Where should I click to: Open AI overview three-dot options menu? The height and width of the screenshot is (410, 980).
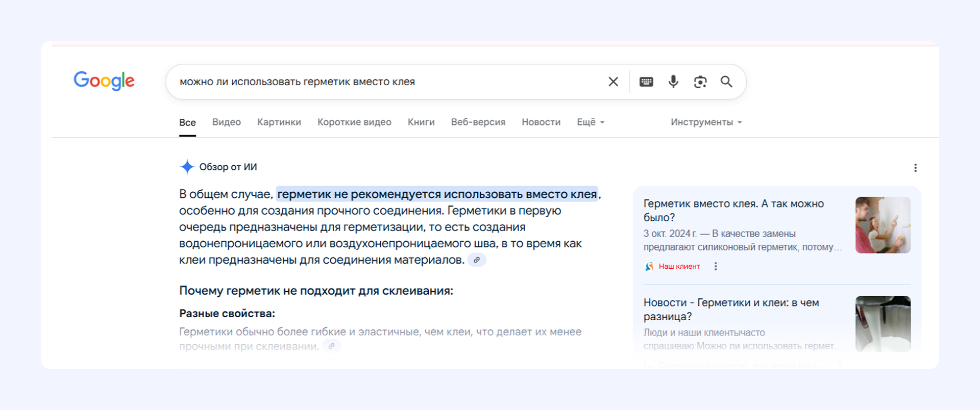915,168
